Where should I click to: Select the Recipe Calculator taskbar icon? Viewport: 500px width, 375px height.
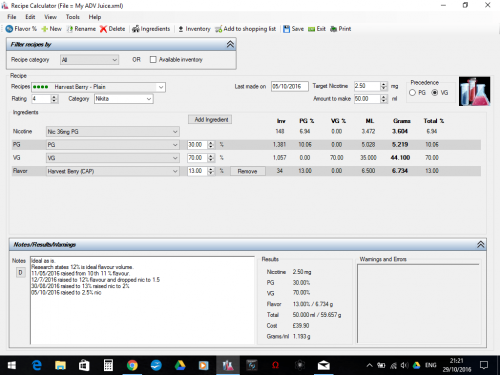click(x=228, y=366)
